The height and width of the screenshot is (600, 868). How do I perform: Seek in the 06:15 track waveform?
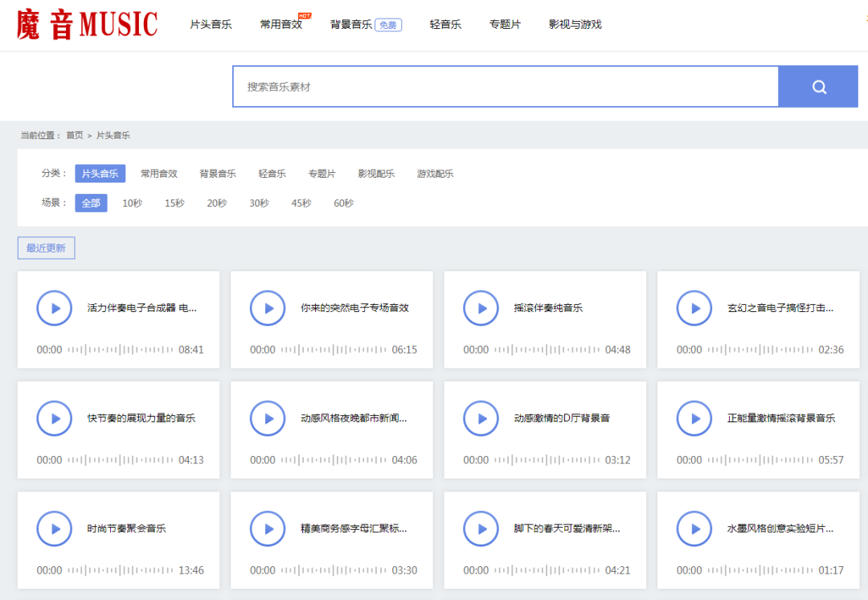tap(334, 350)
